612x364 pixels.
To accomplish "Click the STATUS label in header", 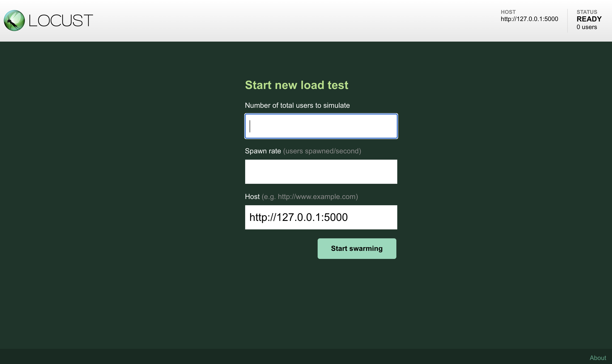I will (587, 12).
